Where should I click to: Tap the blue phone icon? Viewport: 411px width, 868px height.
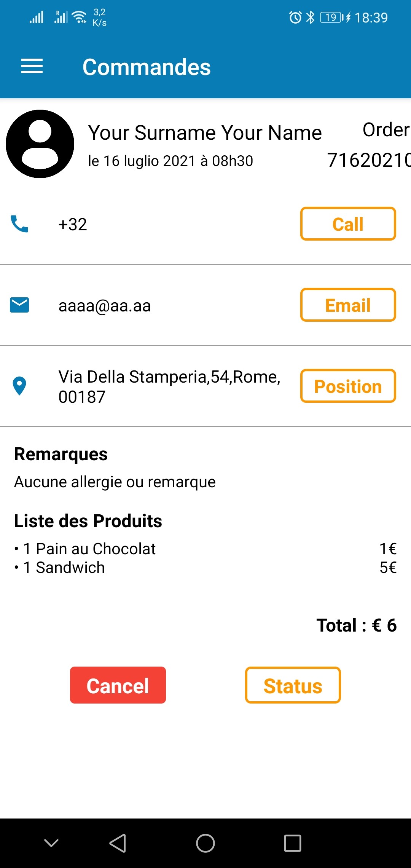(19, 224)
